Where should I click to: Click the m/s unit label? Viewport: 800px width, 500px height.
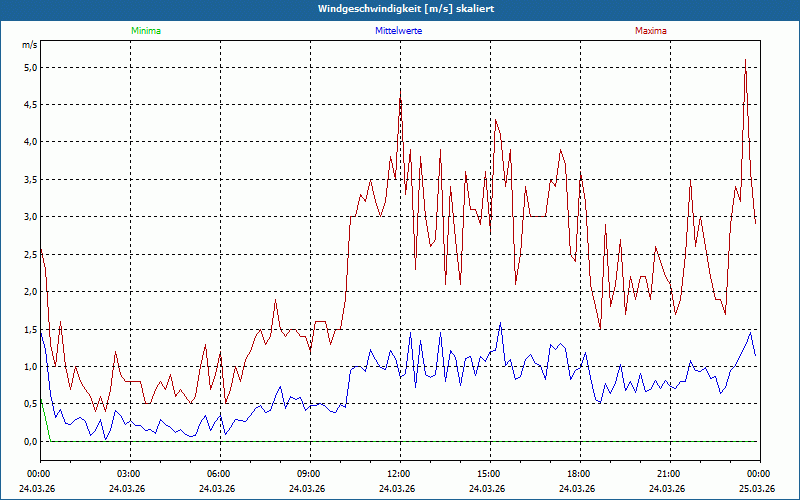coord(29,45)
